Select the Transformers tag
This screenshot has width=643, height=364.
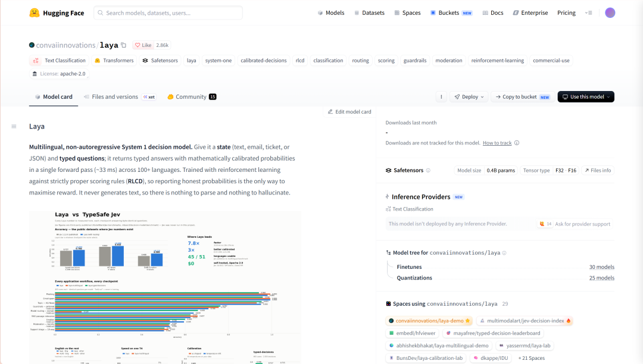[x=114, y=61]
